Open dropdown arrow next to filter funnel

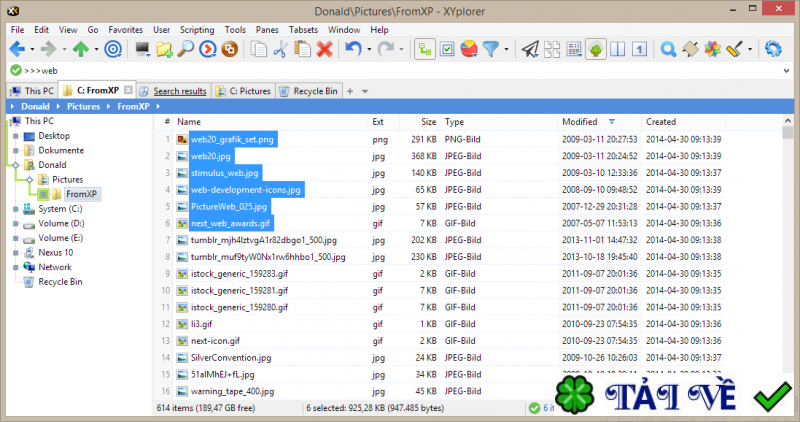point(506,49)
